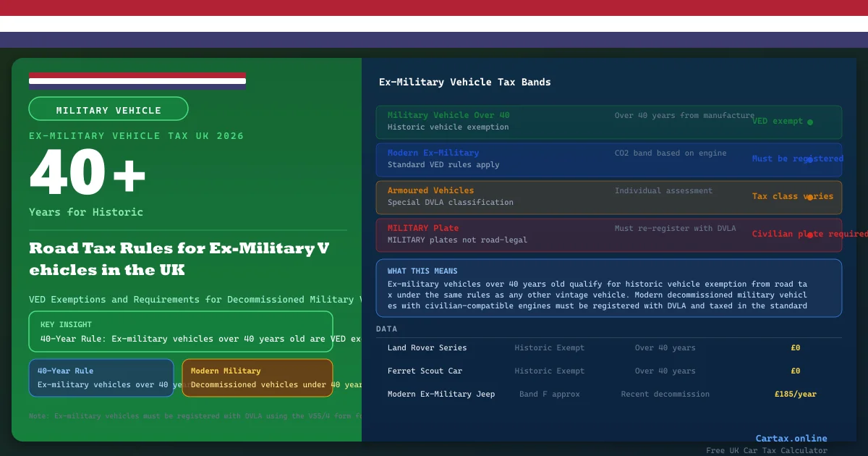Click the Modern Military card
This screenshot has height=456, width=868.
257,377
